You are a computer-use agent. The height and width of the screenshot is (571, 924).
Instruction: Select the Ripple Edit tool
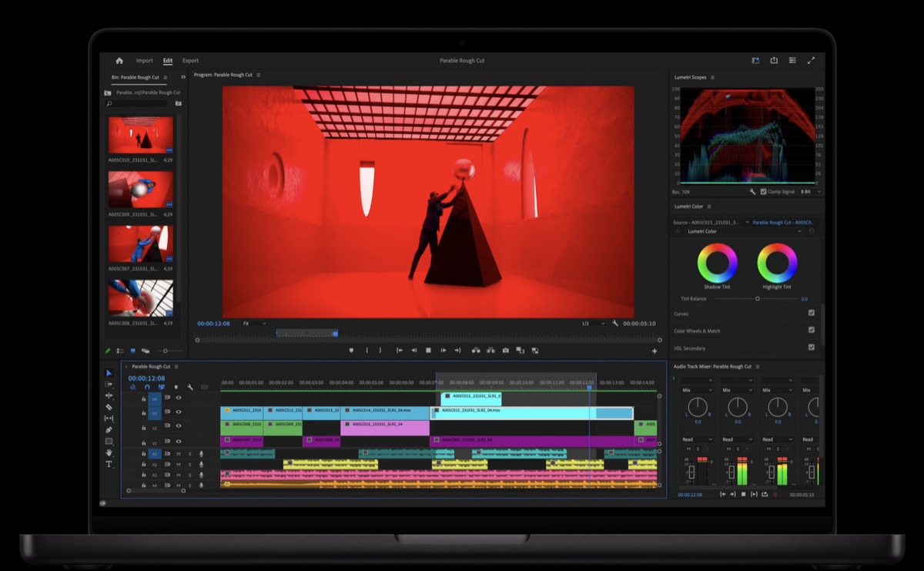(x=109, y=395)
